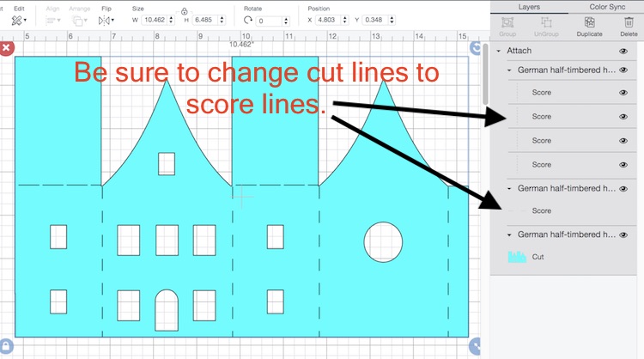This screenshot has width=644, height=359.
Task: Switch to the Layers tab
Action: 529,7
